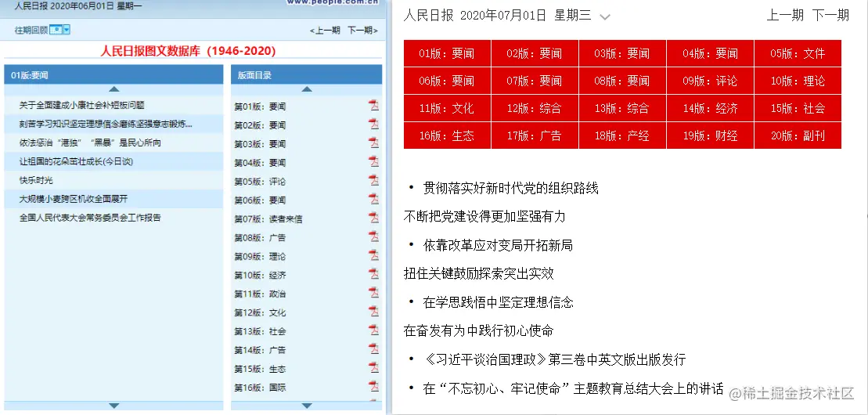The height and width of the screenshot is (415, 868).
Task: Click 上一期 in right page header
Action: (x=784, y=16)
